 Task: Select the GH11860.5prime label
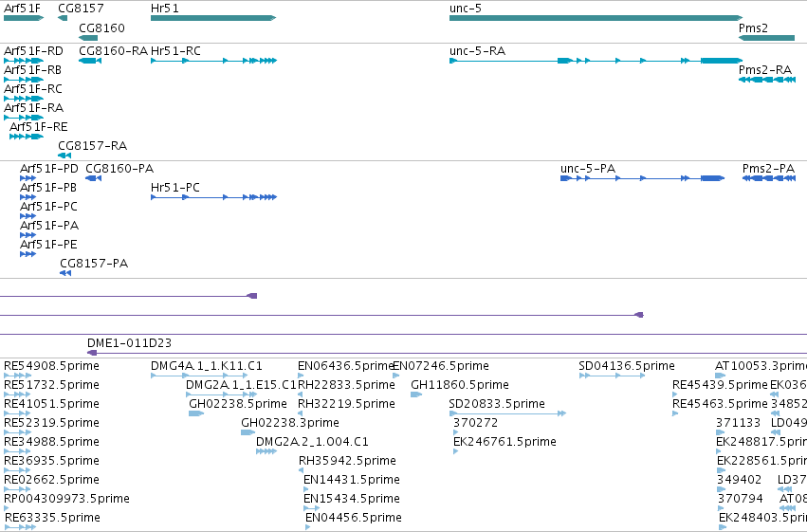coord(460,385)
